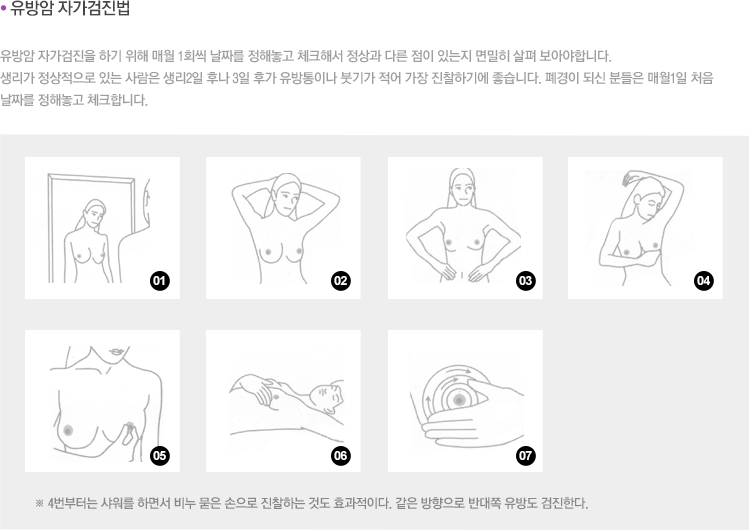Click the 03 number badge

point(526,281)
